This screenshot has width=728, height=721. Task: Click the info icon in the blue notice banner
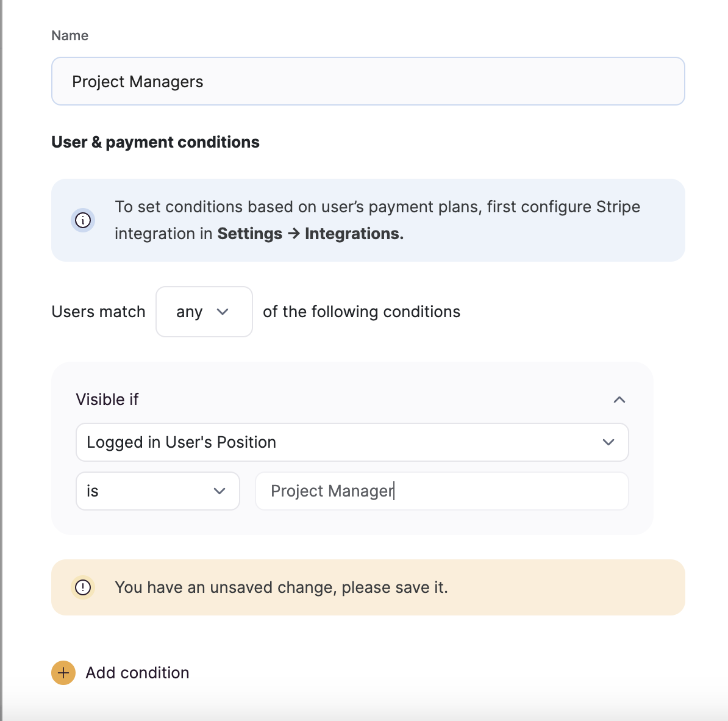pos(83,220)
